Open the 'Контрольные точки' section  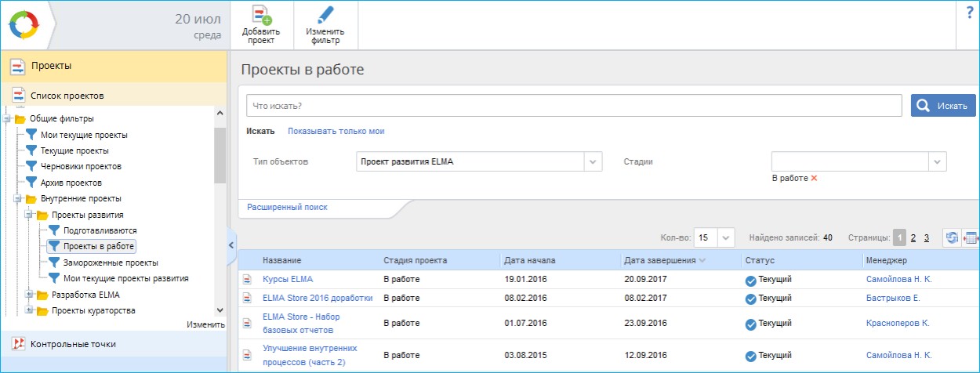pyautogui.click(x=73, y=344)
